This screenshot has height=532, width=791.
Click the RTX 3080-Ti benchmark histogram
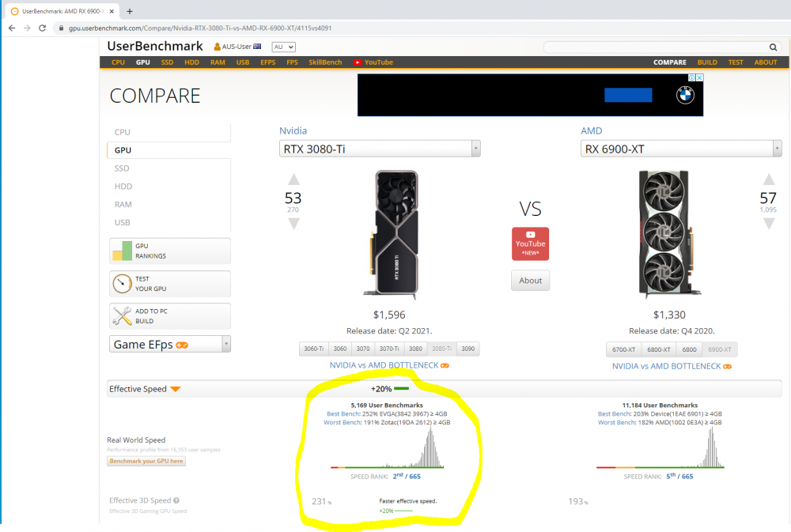point(387,447)
